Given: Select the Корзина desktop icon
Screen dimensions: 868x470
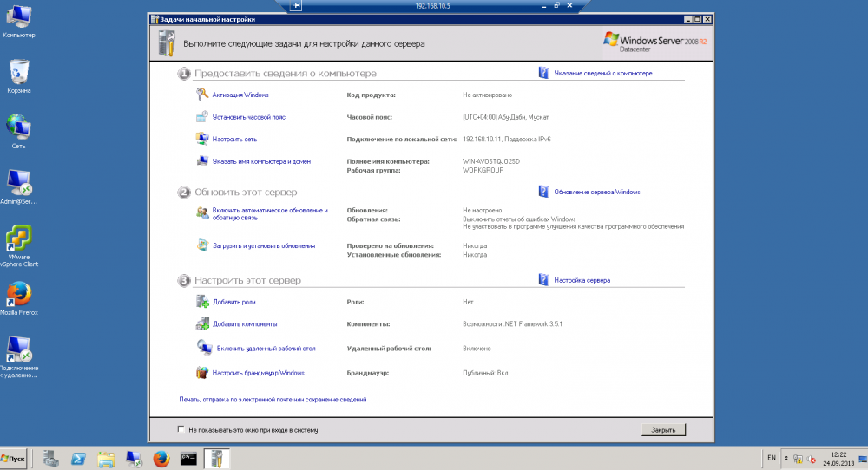Looking at the screenshot, I should tap(19, 76).
